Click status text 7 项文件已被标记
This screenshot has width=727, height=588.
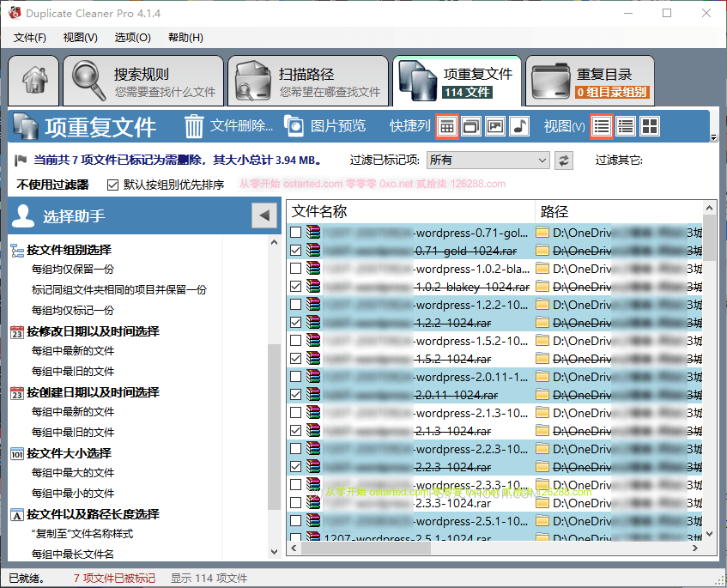coord(114,579)
